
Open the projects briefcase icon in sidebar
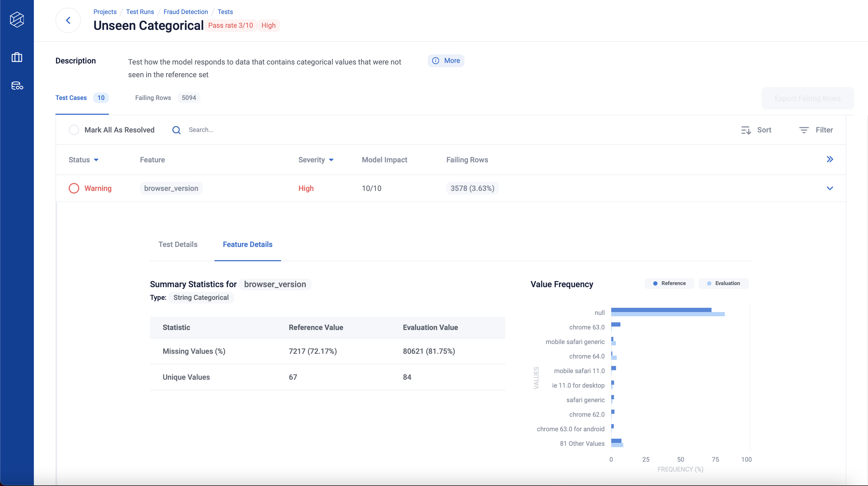pos(17,57)
